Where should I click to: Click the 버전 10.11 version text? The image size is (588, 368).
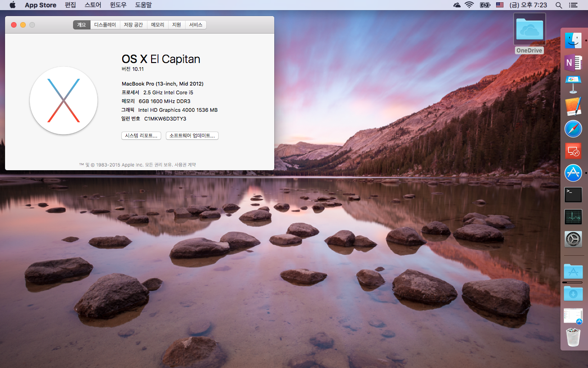coord(133,69)
